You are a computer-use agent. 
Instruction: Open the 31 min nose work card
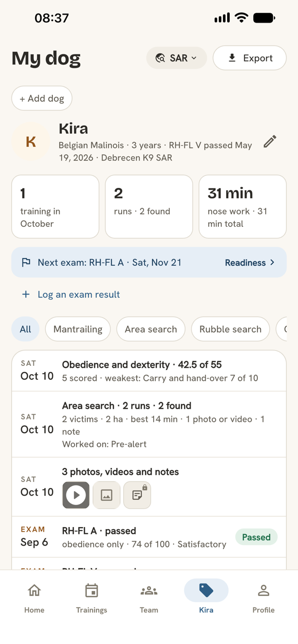(x=243, y=207)
